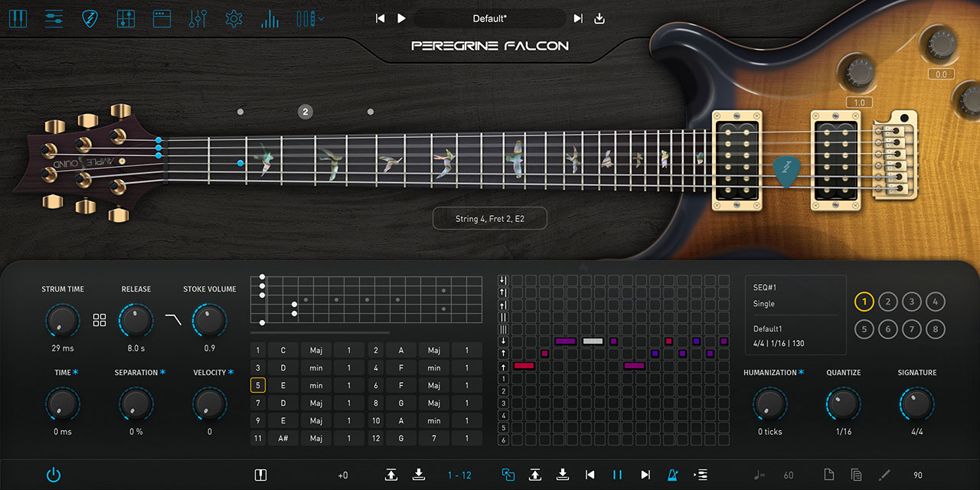Select string row 6 in sequencer
Screen dimensions: 980x490
click(503, 440)
